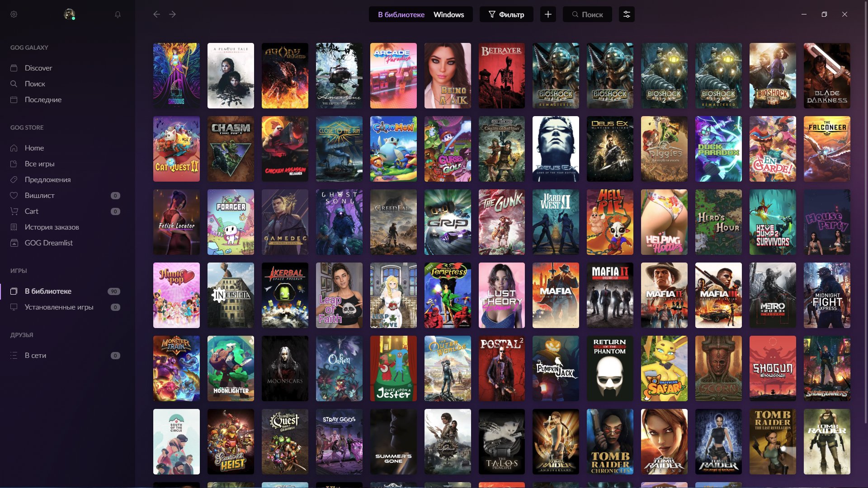The height and width of the screenshot is (488, 868).
Task: Open The Falconeer cover
Action: pos(827,149)
